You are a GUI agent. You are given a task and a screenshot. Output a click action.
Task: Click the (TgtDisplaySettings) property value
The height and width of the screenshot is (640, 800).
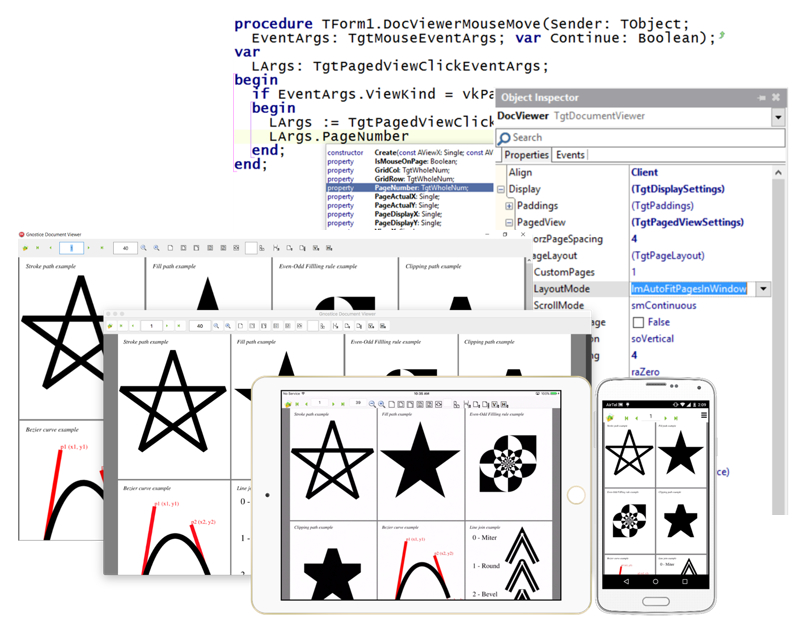click(x=678, y=189)
